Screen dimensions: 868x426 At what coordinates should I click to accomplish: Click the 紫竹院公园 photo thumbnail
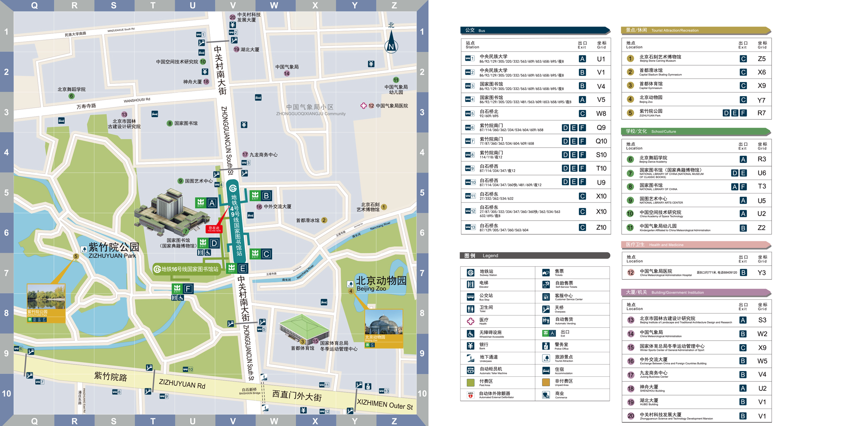pos(46,303)
